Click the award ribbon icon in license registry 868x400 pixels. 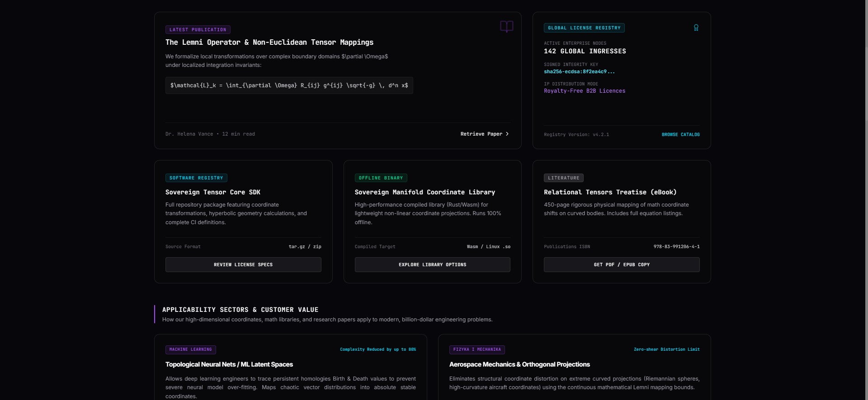coord(696,28)
